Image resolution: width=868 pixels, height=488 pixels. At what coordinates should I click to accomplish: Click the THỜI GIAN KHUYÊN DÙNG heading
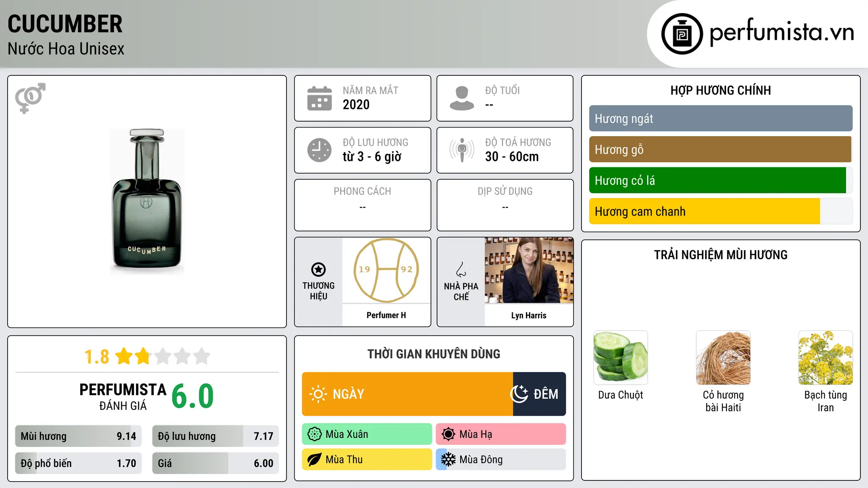(x=434, y=354)
